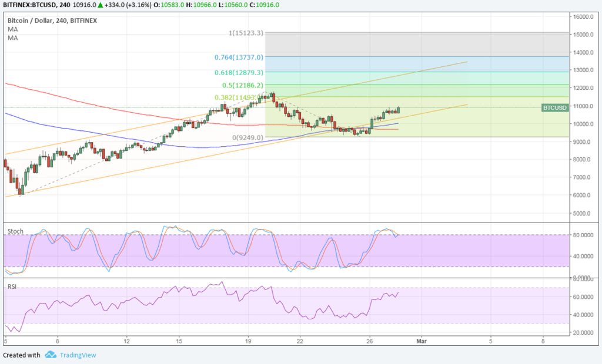602x364 pixels.
Task: Select the BITFINEX:BTCUSD symbol header text
Action: tap(28, 5)
